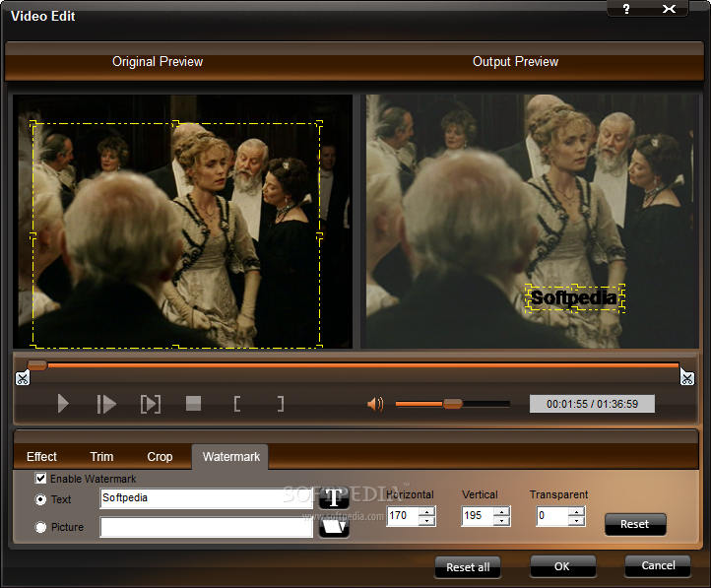Increase the Vertical value with the up arrow
The image size is (711, 588).
(501, 511)
